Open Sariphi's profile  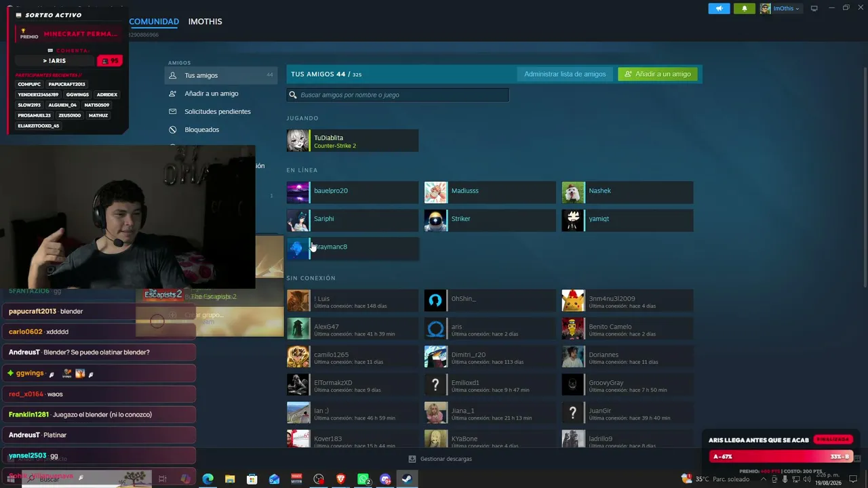(353, 220)
